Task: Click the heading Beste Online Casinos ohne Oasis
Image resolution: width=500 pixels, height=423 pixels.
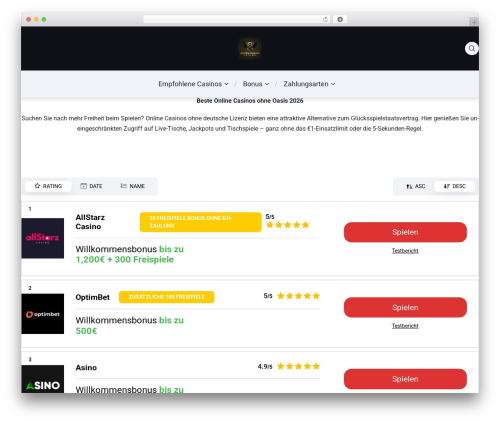Action: tap(250, 101)
